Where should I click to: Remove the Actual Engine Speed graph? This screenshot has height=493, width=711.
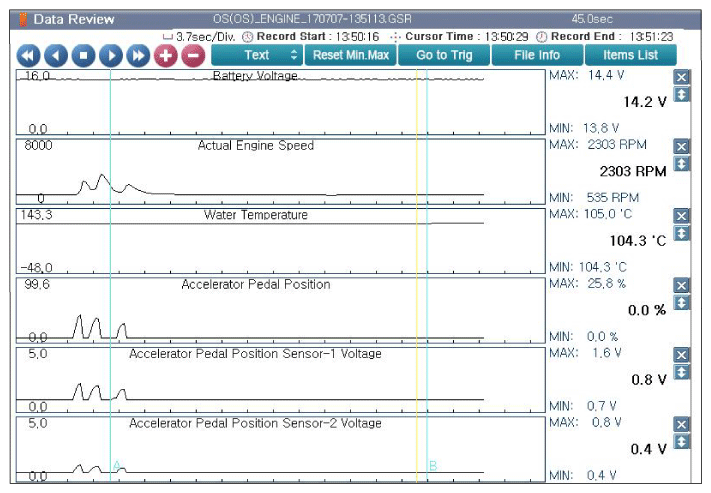(681, 146)
